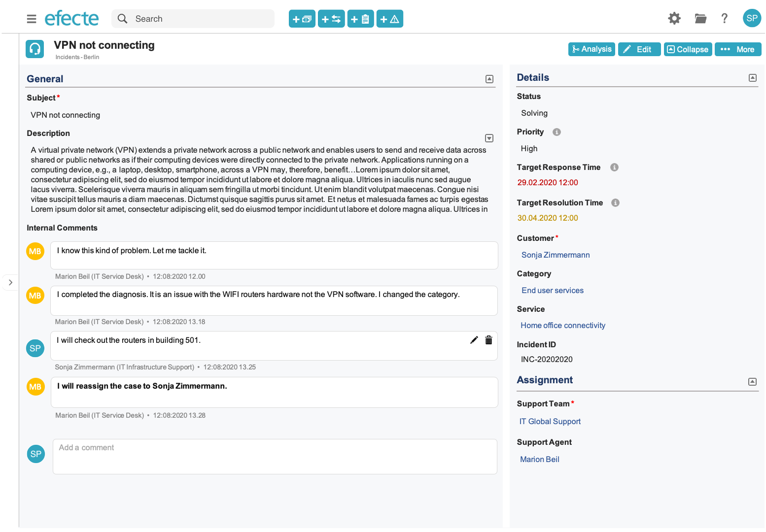The width and height of the screenshot is (766, 532).
Task: Create new item with the warning triangle icon
Action: [x=390, y=19]
